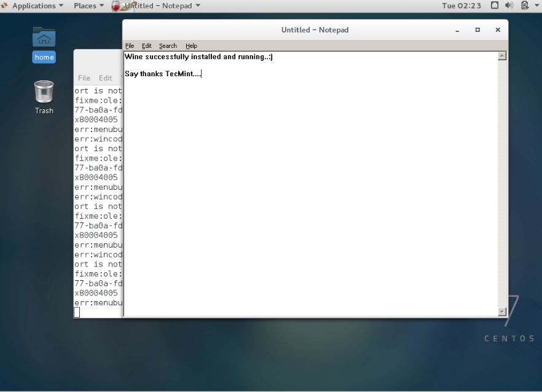Screen dimensions: 542x392
Task: Click the window indicator square icon in top panel
Action: (x=495, y=5)
